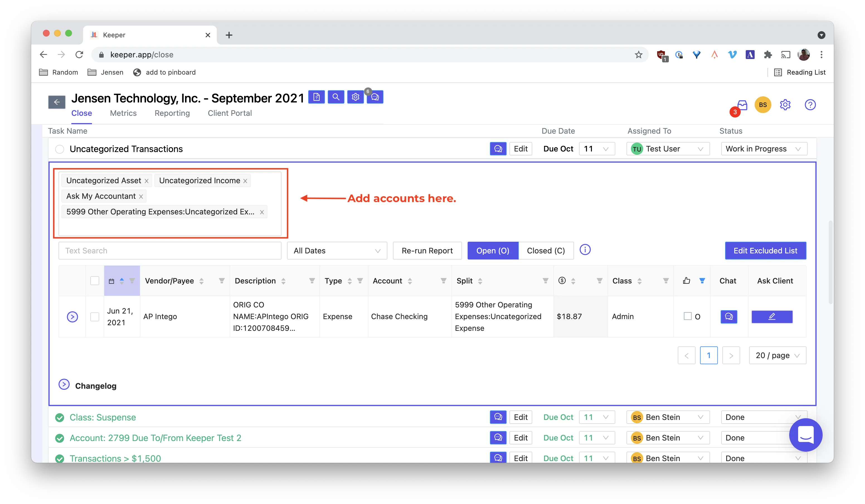Switch to the Client Portal tab
Screen dimensions: 865x504
click(230, 113)
